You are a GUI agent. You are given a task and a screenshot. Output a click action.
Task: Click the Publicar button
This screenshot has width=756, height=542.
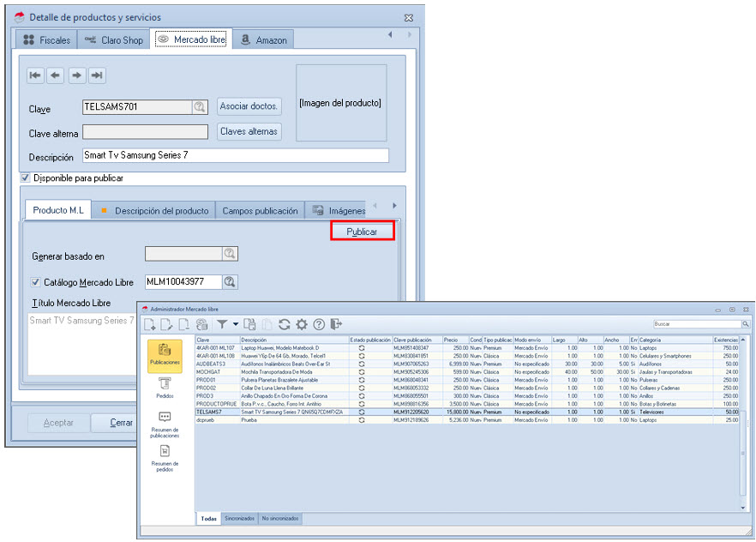click(362, 232)
